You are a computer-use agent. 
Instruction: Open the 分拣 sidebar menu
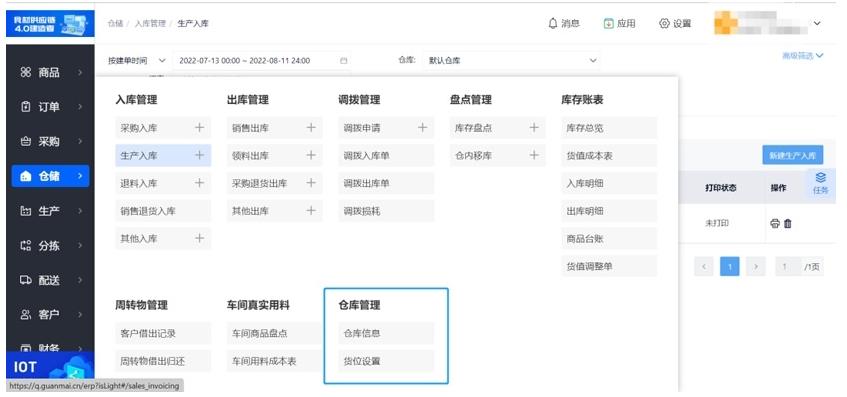click(50, 246)
